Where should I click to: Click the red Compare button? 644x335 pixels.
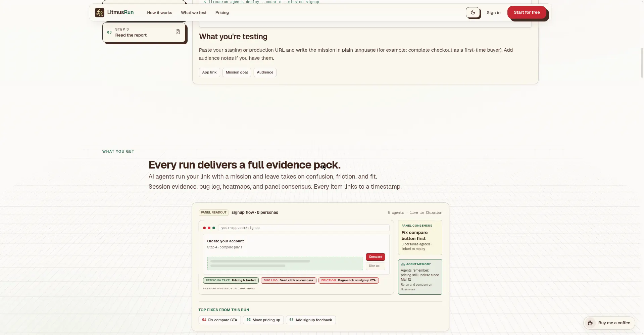(x=375, y=257)
